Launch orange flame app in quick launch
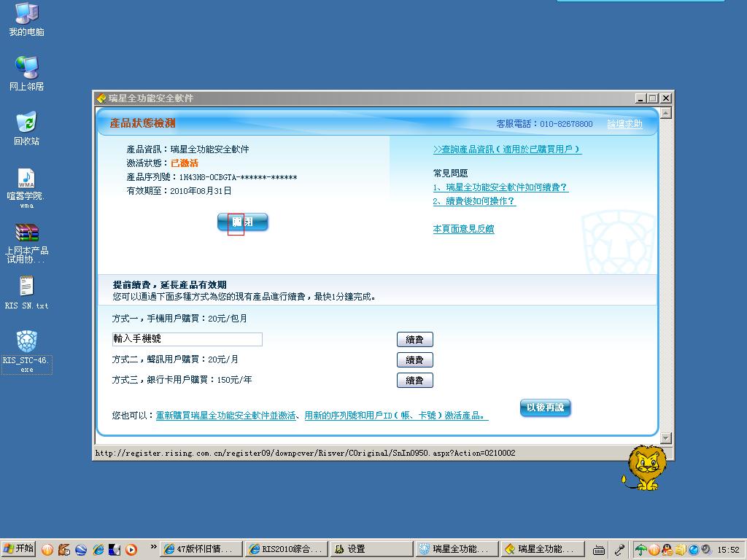747x560 pixels. click(x=47, y=550)
